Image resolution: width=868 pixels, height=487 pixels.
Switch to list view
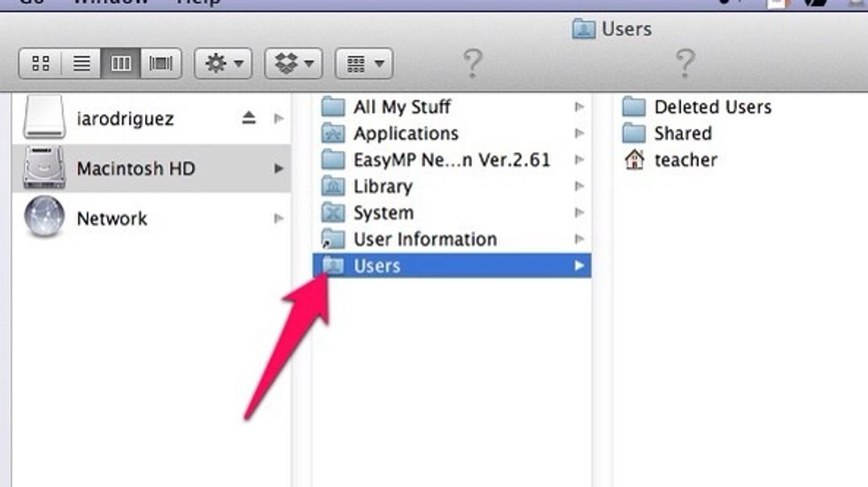pyautogui.click(x=81, y=64)
